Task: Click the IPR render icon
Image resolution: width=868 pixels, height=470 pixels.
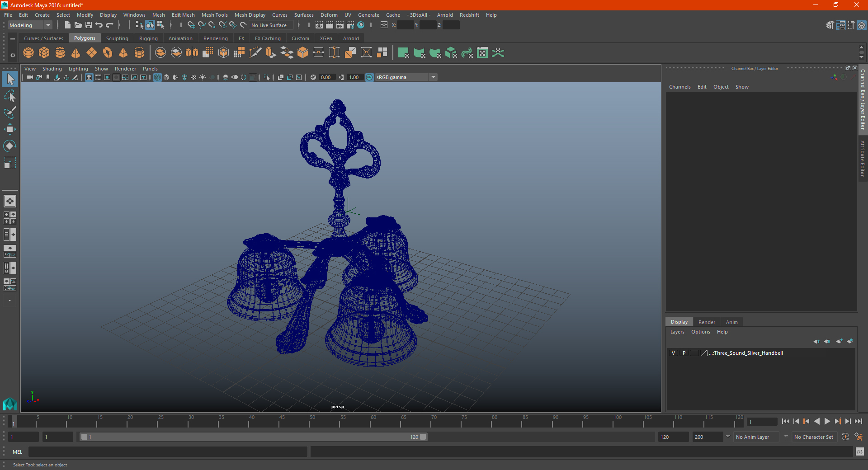Action: click(340, 25)
